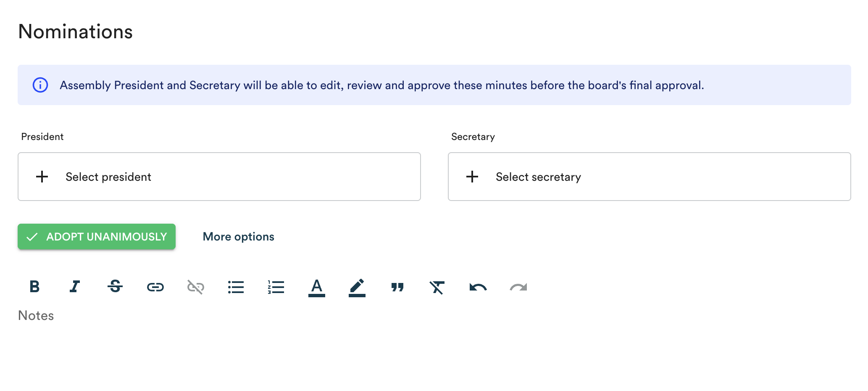Insert a blockquote
The width and height of the screenshot is (868, 391).
click(397, 287)
